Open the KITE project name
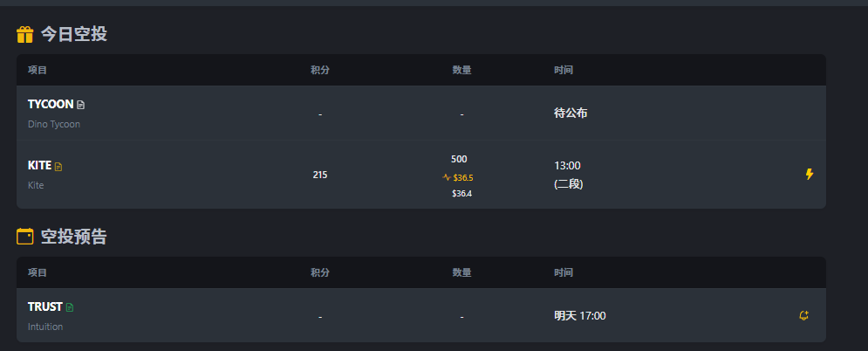The image size is (868, 351). [x=39, y=165]
